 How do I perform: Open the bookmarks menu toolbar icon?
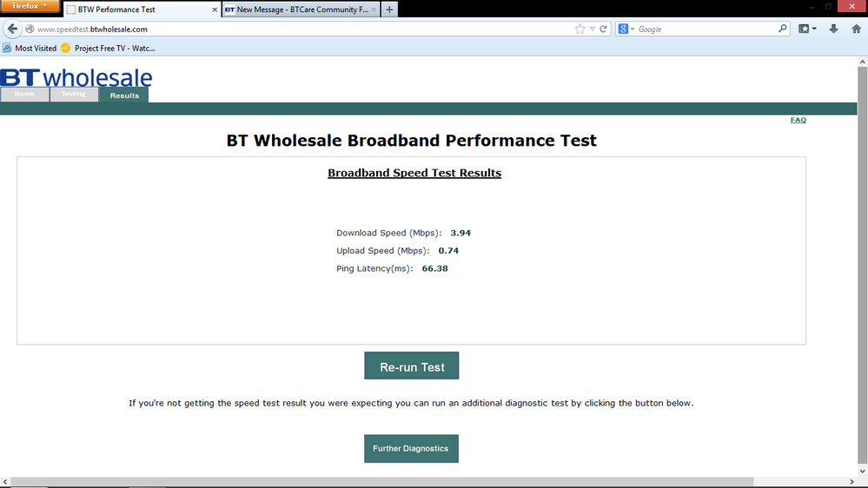pos(807,29)
